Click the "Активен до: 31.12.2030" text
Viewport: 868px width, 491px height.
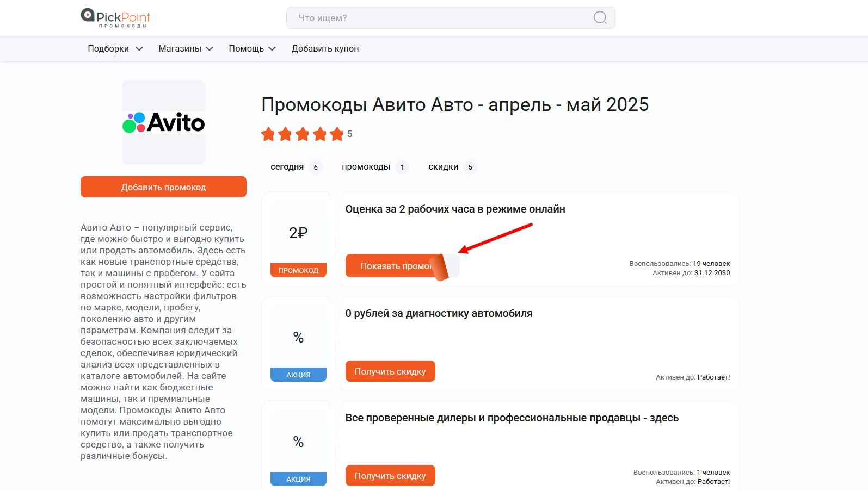[x=691, y=273]
